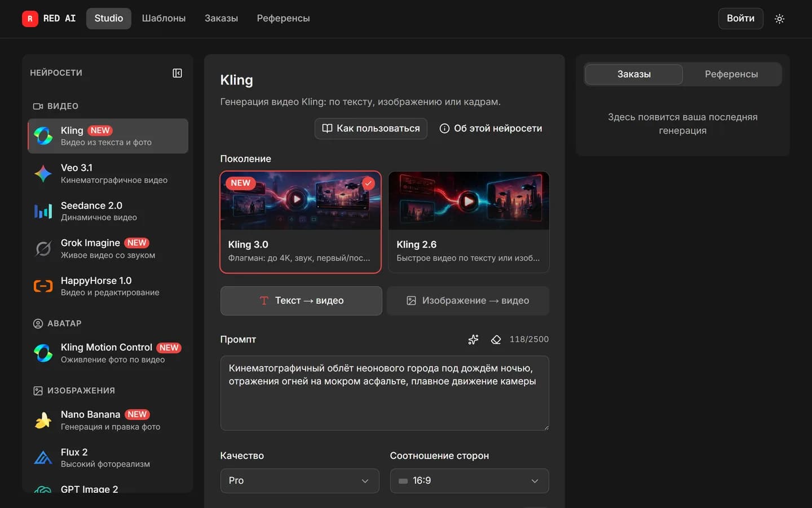The image size is (812, 508).
Task: Click inside the Промпт text area
Action: tap(385, 393)
